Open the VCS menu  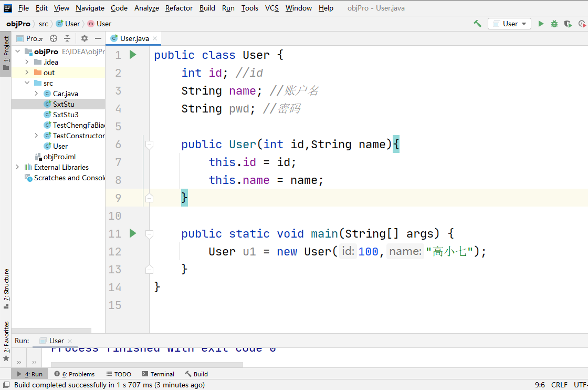pos(272,8)
